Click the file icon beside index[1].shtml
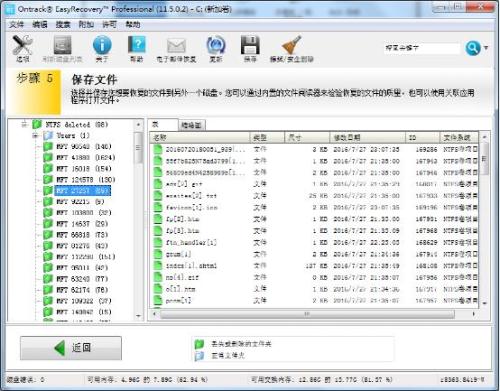This screenshot has height=391, width=500. click(158, 266)
